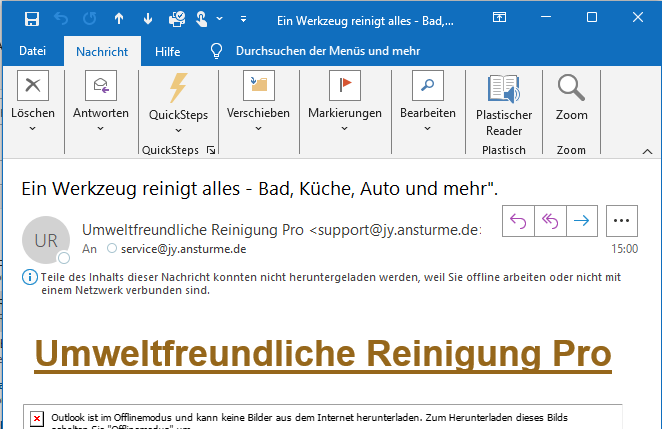Open the Datei tab

pyautogui.click(x=33, y=51)
